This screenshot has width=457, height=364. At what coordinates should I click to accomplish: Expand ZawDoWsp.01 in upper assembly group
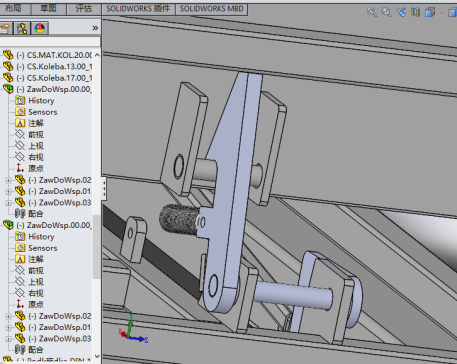tap(8, 192)
